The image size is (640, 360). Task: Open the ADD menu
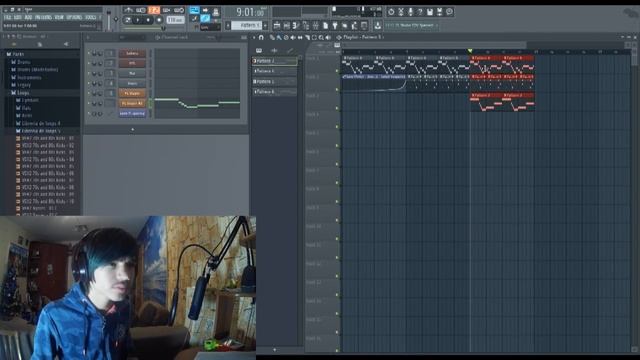(28, 18)
